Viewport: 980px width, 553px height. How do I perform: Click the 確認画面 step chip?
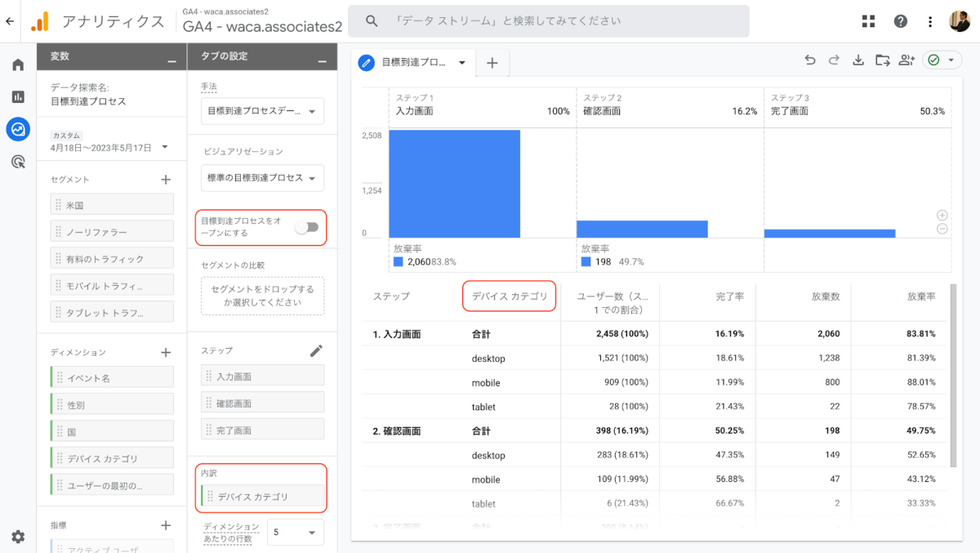click(262, 403)
